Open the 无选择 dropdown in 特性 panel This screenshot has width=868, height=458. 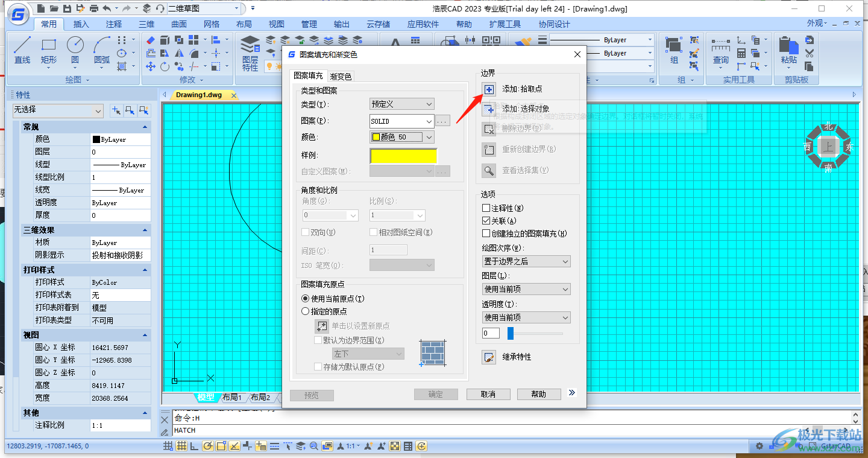coord(58,110)
